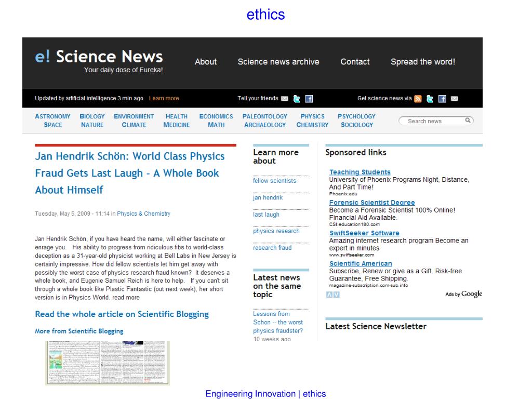Click the Forensic Scientist Degree ad
This screenshot has height=399, width=532.
(x=372, y=203)
